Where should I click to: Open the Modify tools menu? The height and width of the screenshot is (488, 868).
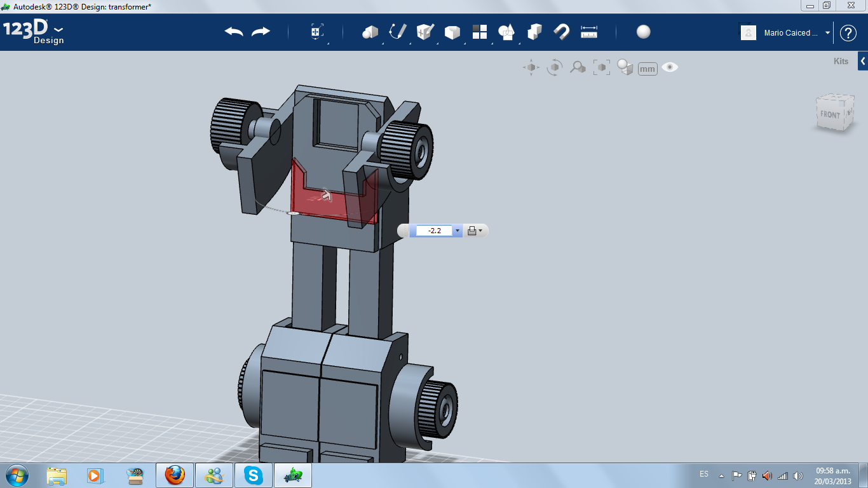tap(452, 32)
